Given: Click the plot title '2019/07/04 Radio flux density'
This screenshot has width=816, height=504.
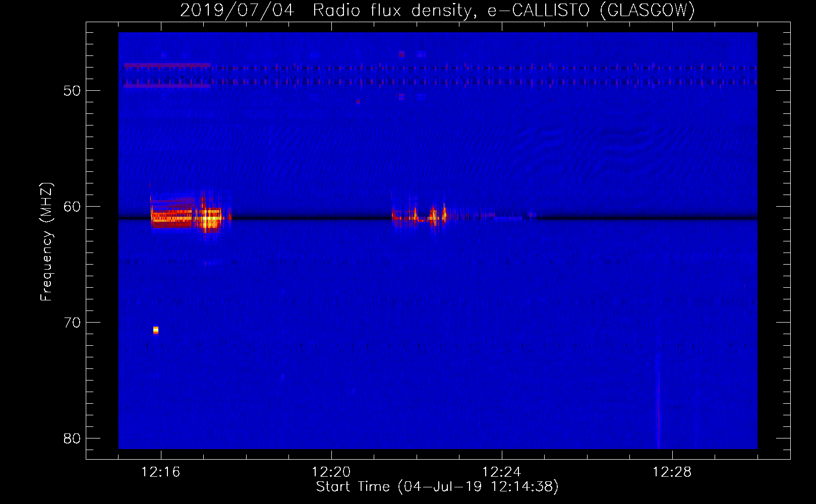Looking at the screenshot, I should [327, 10].
